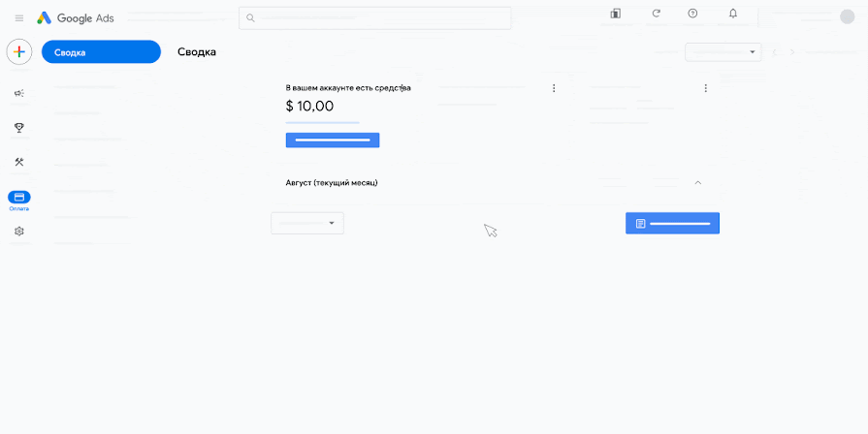Open the help question mark icon
The height and width of the screenshot is (434, 868).
tap(692, 14)
